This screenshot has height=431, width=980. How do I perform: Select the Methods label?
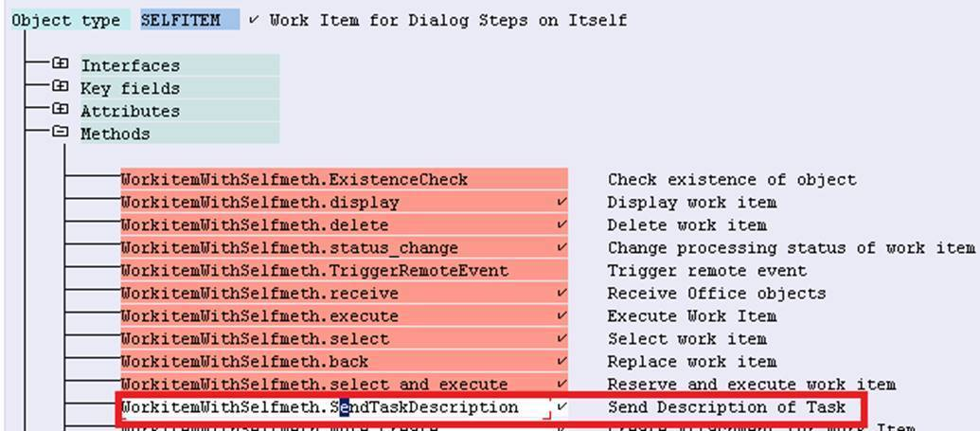[115, 134]
